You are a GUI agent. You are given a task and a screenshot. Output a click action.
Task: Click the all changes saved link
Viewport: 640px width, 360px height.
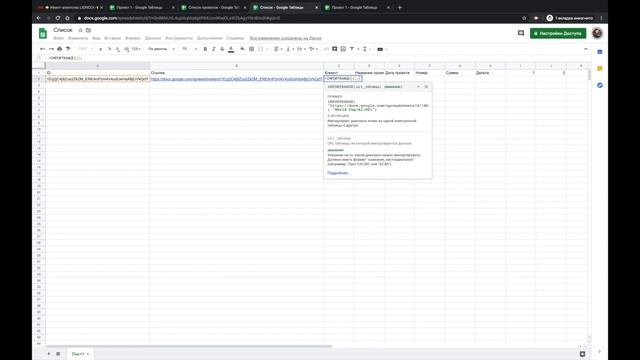[x=286, y=38]
